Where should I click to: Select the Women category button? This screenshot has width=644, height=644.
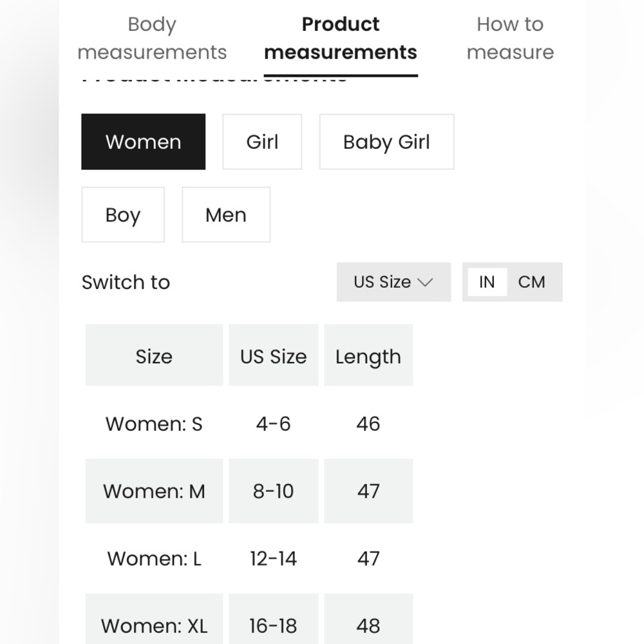click(x=144, y=142)
